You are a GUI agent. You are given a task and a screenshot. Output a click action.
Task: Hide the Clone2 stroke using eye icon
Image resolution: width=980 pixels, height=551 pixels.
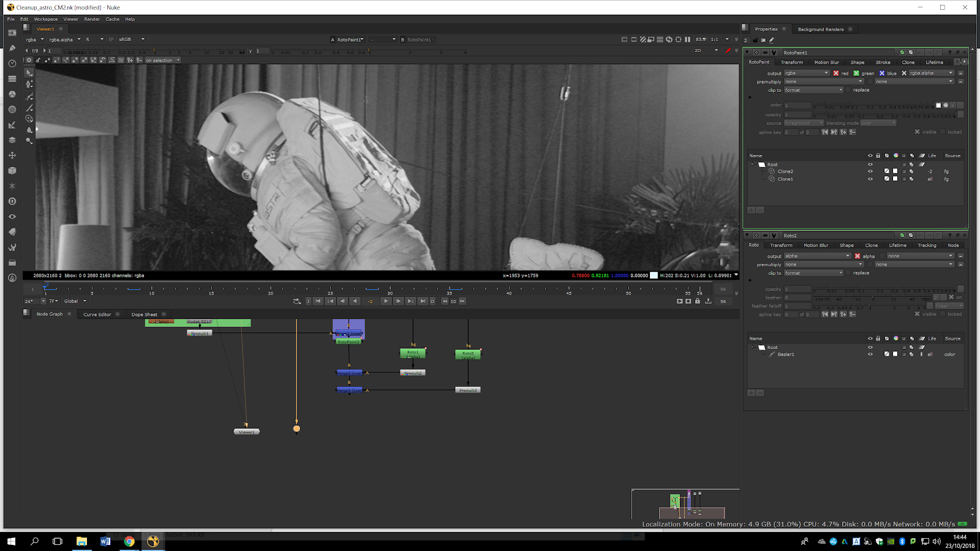[870, 171]
